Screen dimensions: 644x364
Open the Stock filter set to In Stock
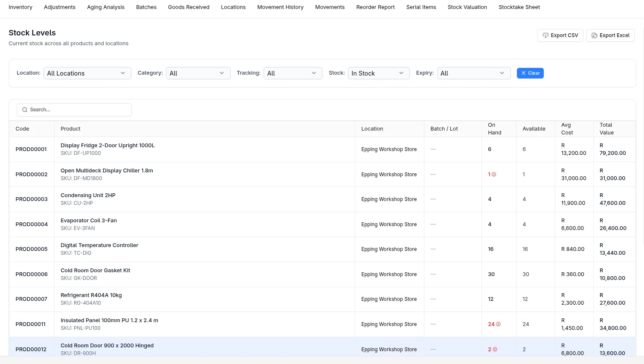point(379,73)
